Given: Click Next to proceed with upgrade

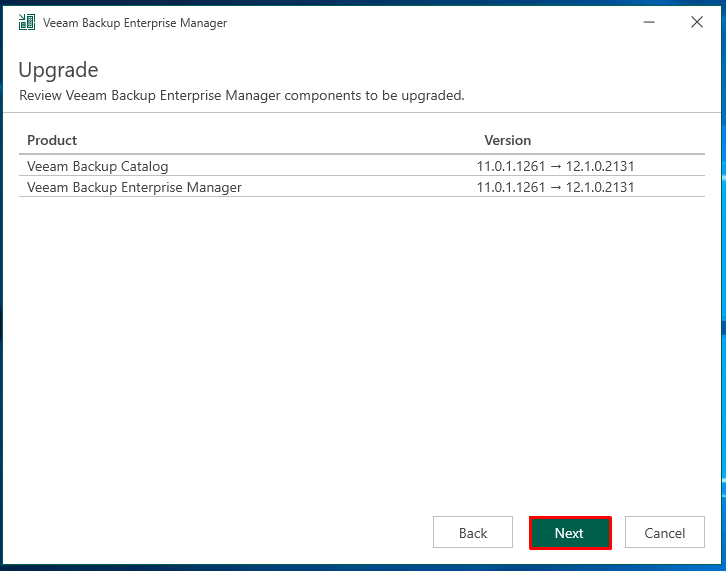Looking at the screenshot, I should click(x=570, y=533).
